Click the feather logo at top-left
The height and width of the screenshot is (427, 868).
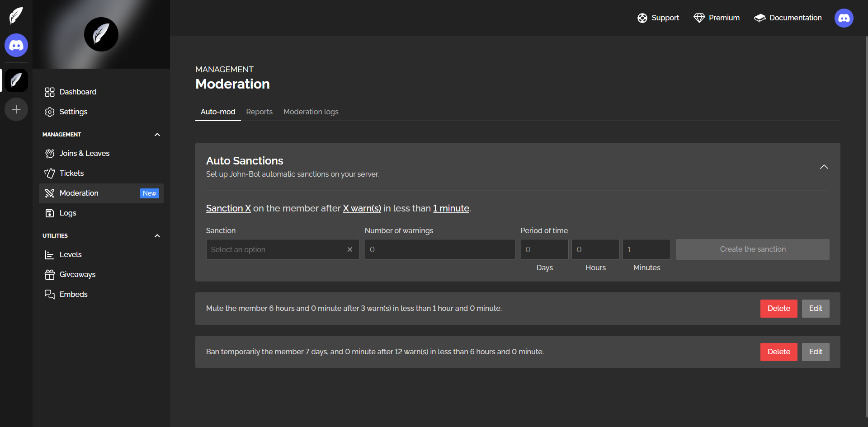coord(16,16)
